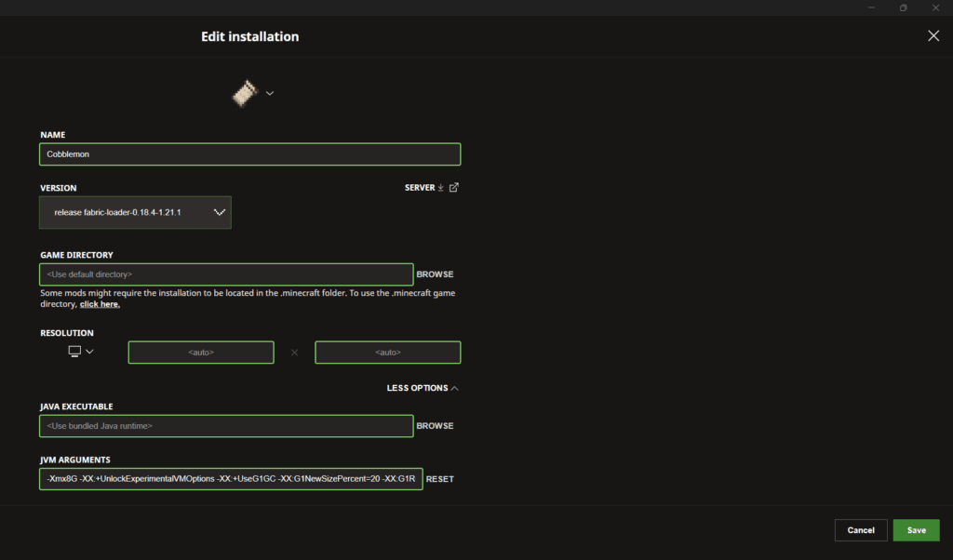
Task: Follow the "click here" .minecraft directory link
Action: [x=100, y=304]
